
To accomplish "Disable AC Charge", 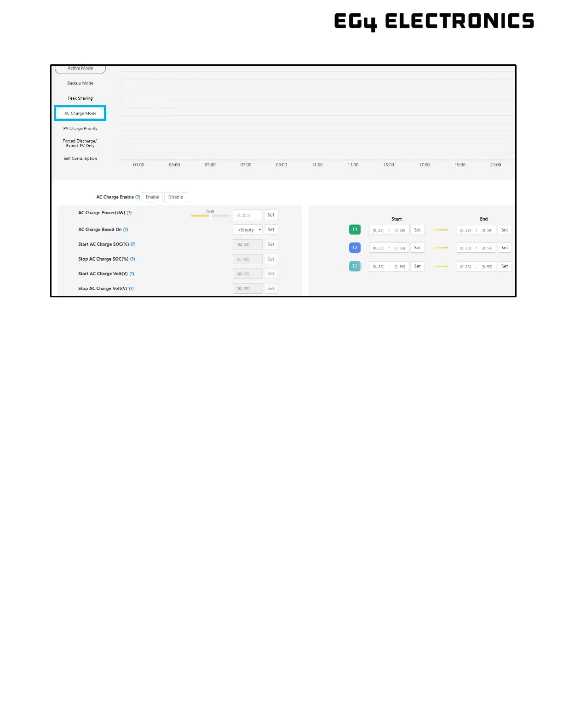I will 175,197.
